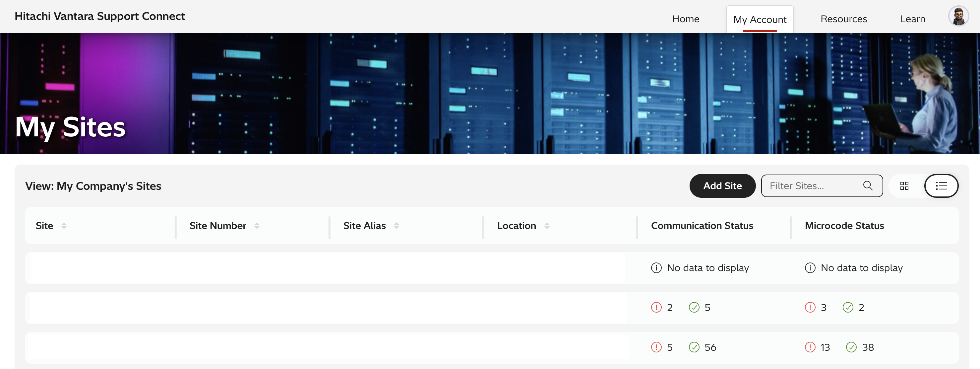Click Communication Status column header
This screenshot has height=369, width=980.
pyautogui.click(x=702, y=226)
